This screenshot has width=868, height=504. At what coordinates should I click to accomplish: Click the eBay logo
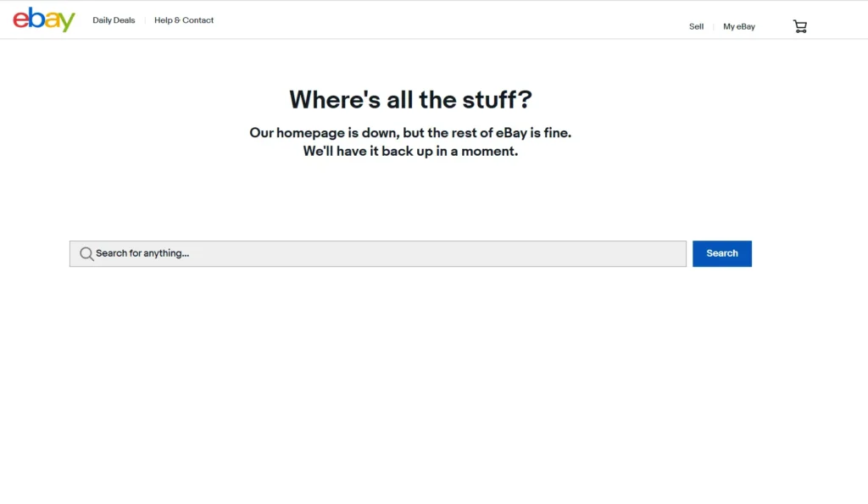tap(44, 19)
